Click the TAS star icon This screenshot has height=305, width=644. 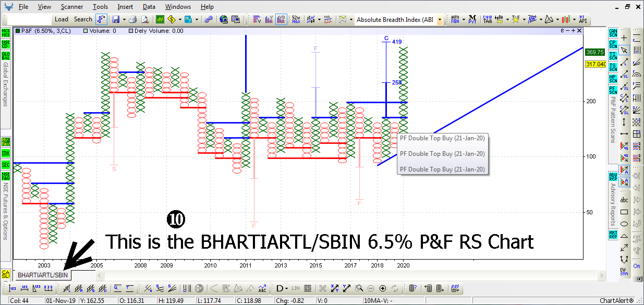[x=516, y=19]
